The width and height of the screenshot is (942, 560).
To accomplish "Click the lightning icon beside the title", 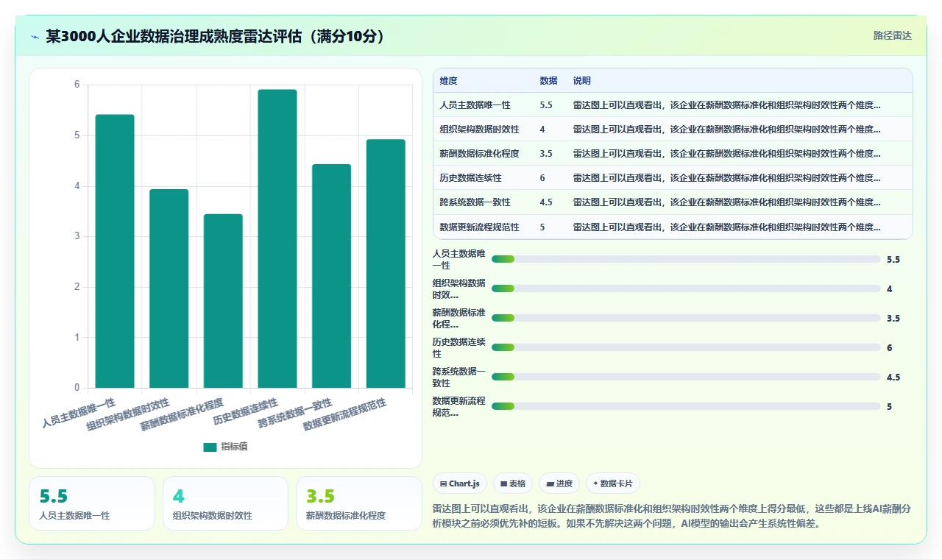I will click(35, 37).
